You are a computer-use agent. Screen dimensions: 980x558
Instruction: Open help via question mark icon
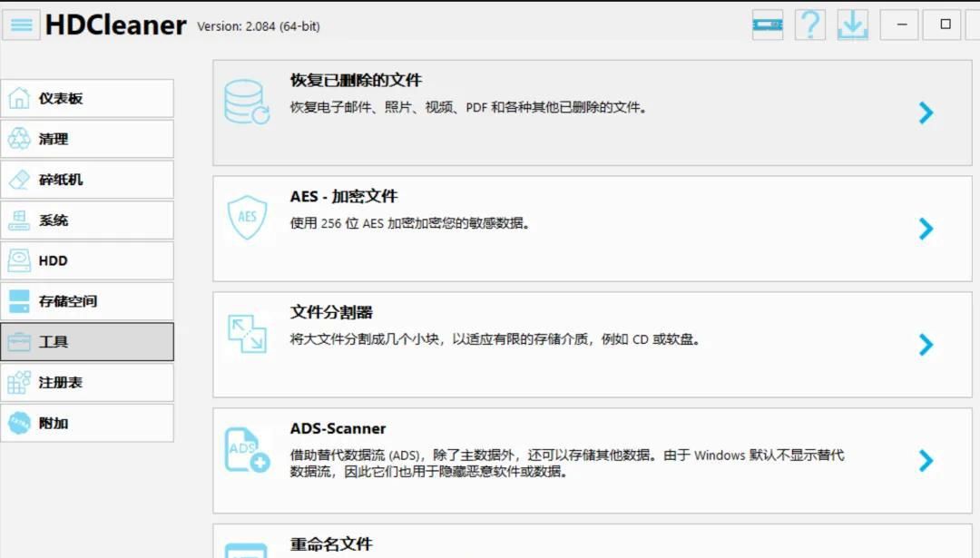click(810, 25)
